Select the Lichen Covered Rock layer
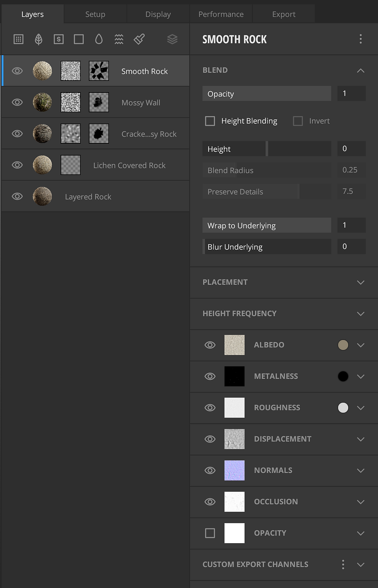This screenshot has width=378, height=588. (96, 165)
